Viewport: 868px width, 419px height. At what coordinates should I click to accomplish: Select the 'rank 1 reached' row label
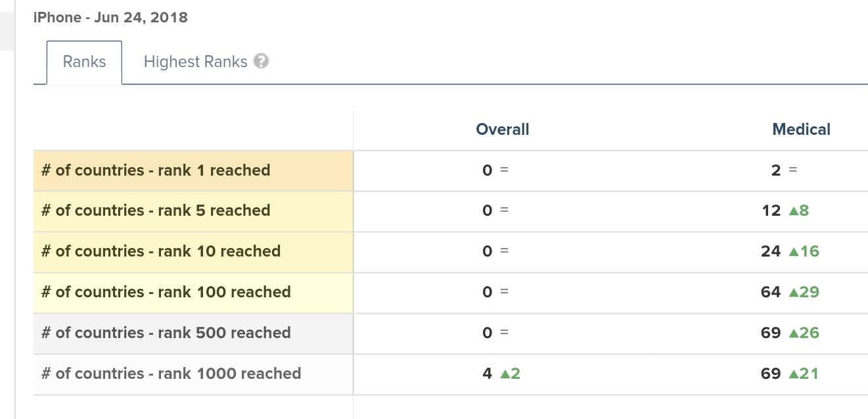click(156, 170)
